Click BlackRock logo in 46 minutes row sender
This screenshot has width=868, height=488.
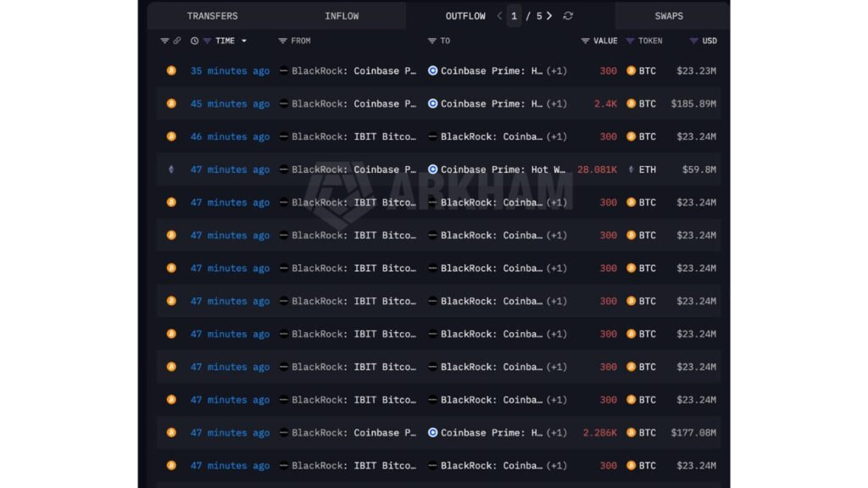click(283, 136)
